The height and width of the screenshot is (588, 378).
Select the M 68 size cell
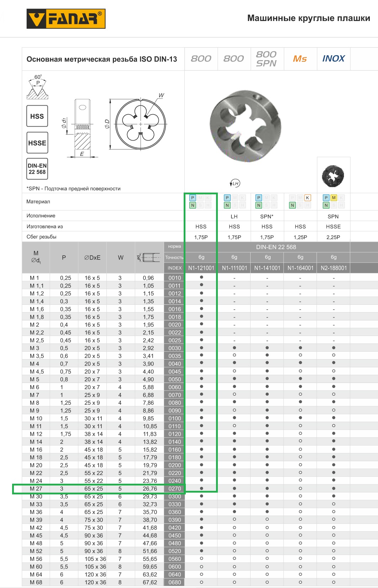(x=36, y=582)
